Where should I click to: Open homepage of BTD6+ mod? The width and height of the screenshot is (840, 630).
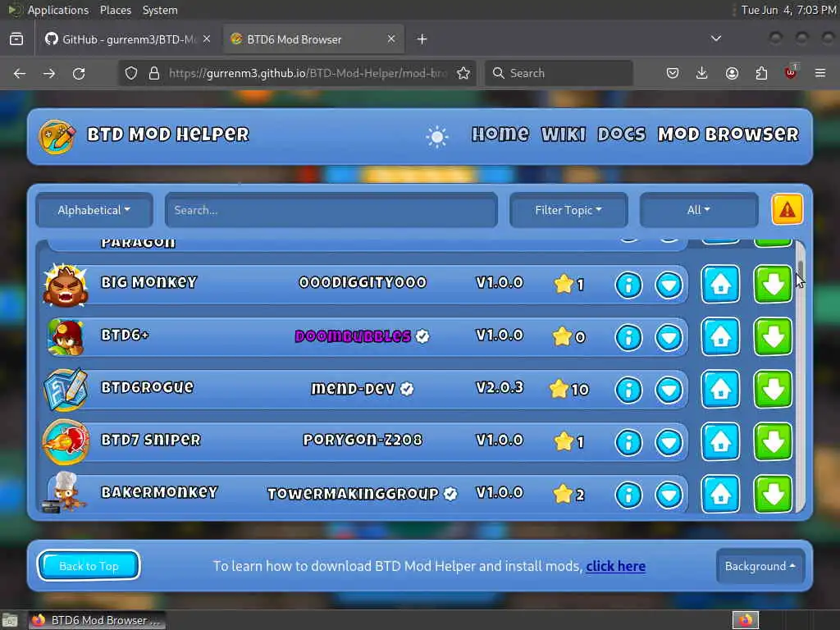tap(720, 336)
